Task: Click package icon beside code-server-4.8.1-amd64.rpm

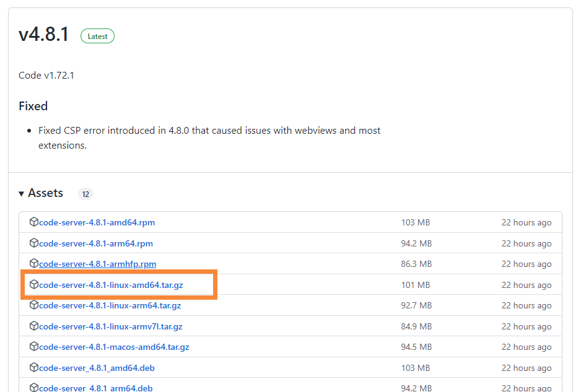Action: (x=34, y=222)
